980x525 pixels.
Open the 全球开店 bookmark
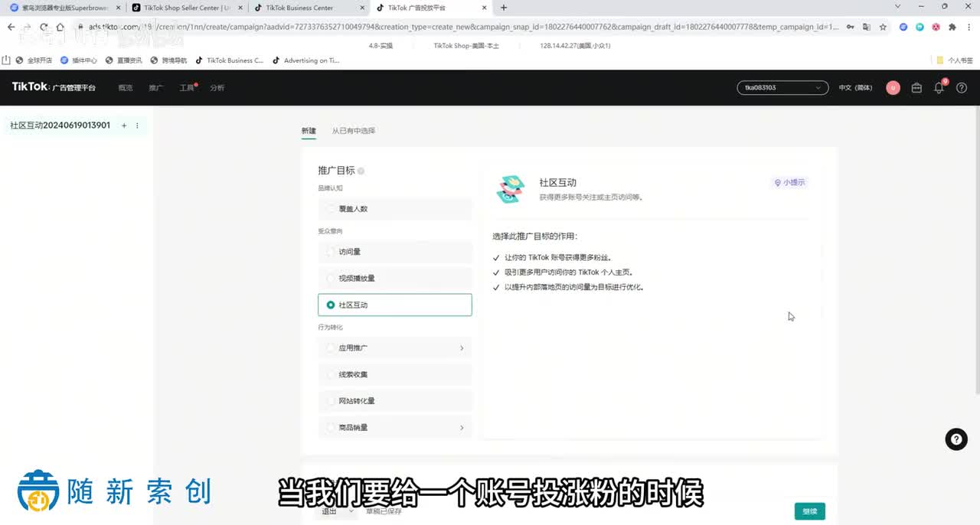point(34,60)
